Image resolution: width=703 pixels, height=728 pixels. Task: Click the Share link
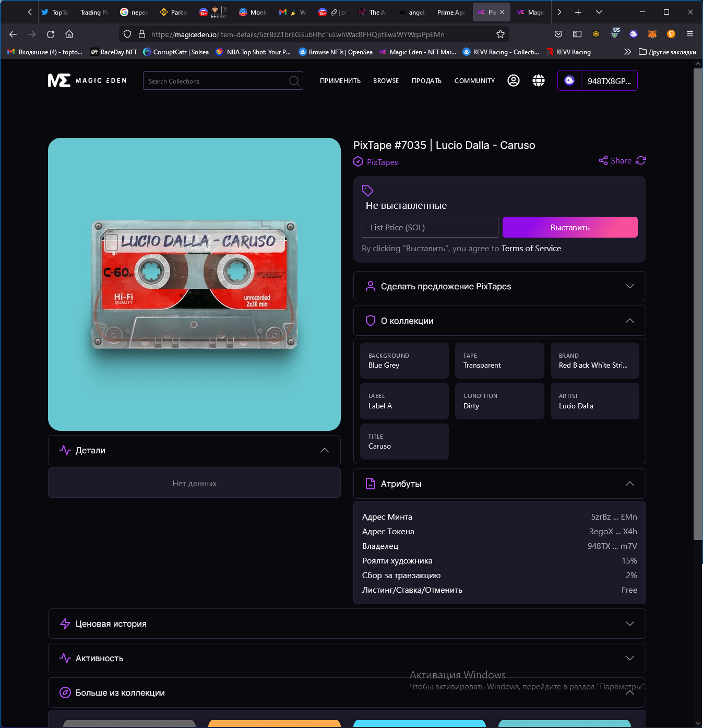615,161
